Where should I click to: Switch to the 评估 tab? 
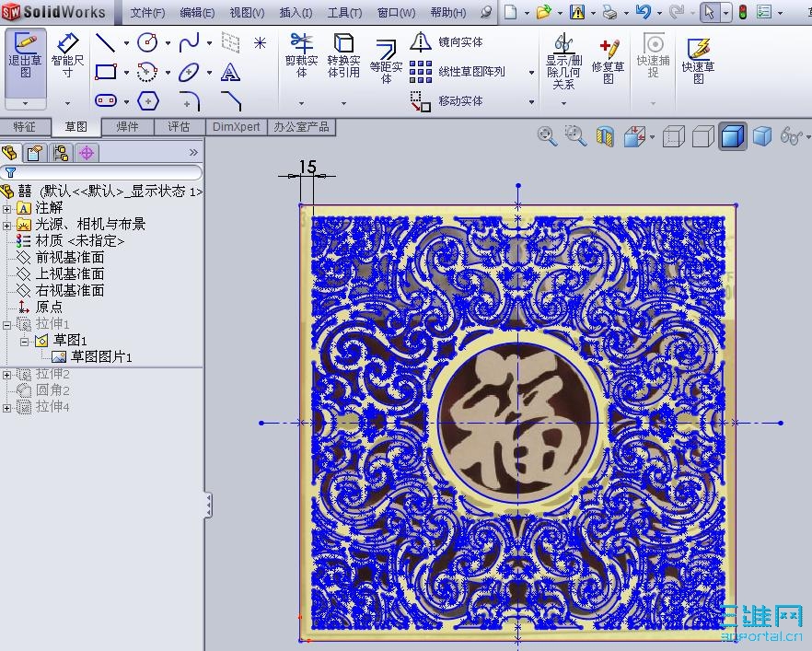tap(179, 127)
